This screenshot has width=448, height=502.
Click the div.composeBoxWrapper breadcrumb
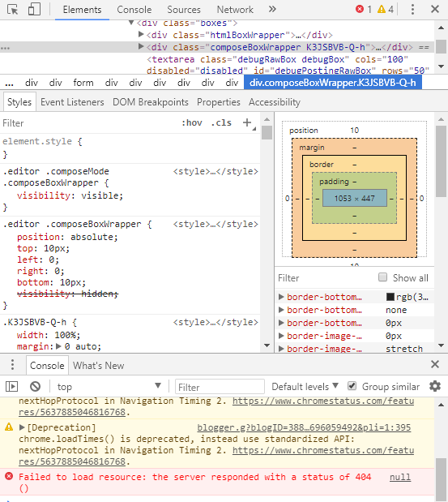[333, 83]
